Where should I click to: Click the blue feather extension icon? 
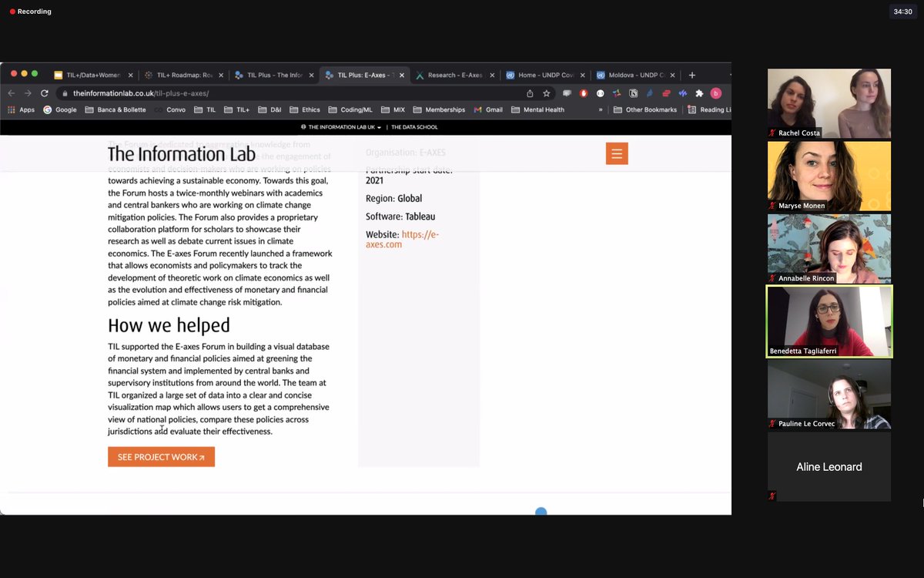click(650, 93)
